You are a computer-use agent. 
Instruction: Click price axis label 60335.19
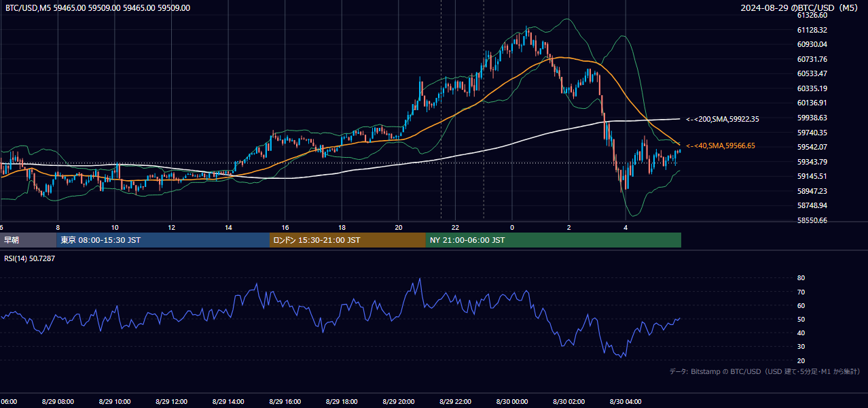(x=812, y=88)
